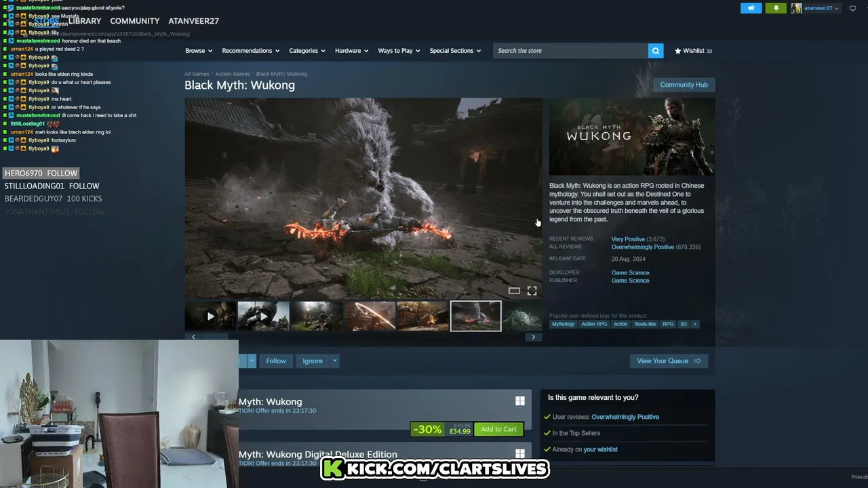
Task: Open the COMMUNITY tab
Action: (x=135, y=21)
